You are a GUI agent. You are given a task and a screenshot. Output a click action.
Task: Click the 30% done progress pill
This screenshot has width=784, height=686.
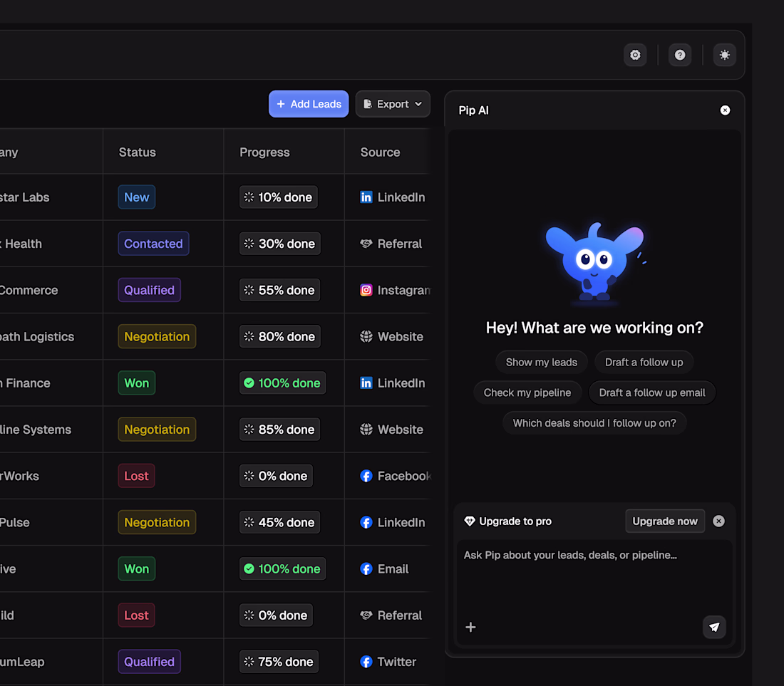pos(280,244)
